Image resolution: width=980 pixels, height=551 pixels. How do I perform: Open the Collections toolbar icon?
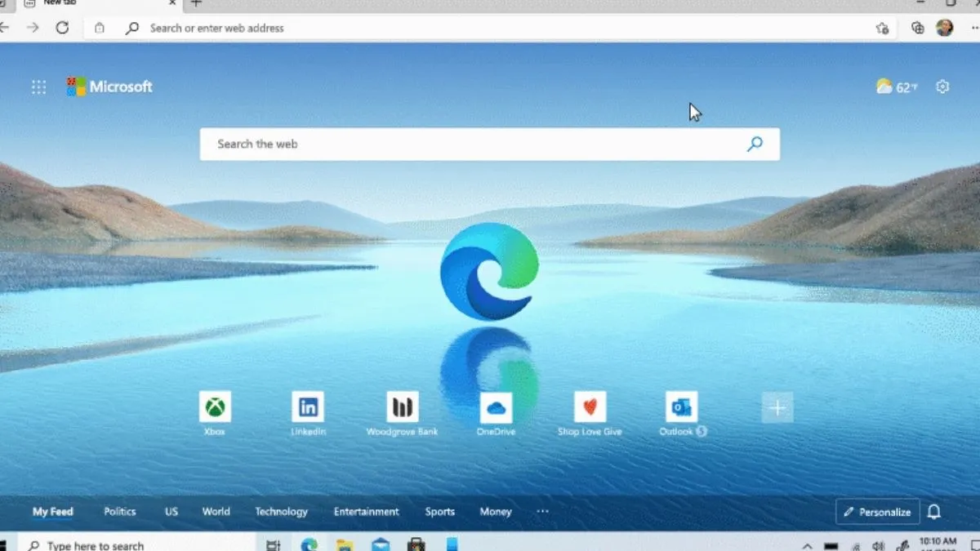pos(918,28)
